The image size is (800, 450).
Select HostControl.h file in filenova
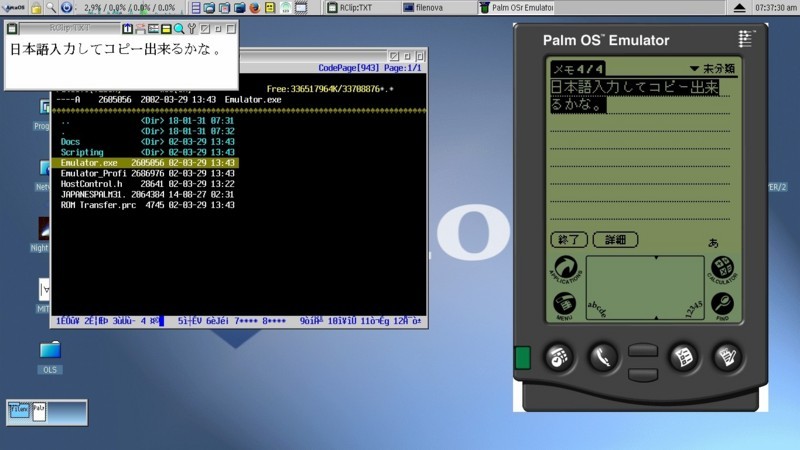tap(147, 184)
